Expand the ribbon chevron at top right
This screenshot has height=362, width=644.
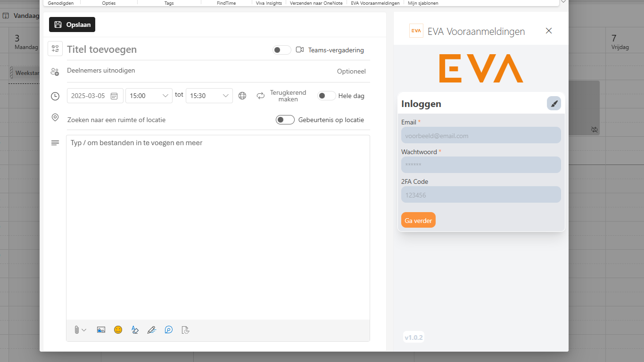coord(563,2)
